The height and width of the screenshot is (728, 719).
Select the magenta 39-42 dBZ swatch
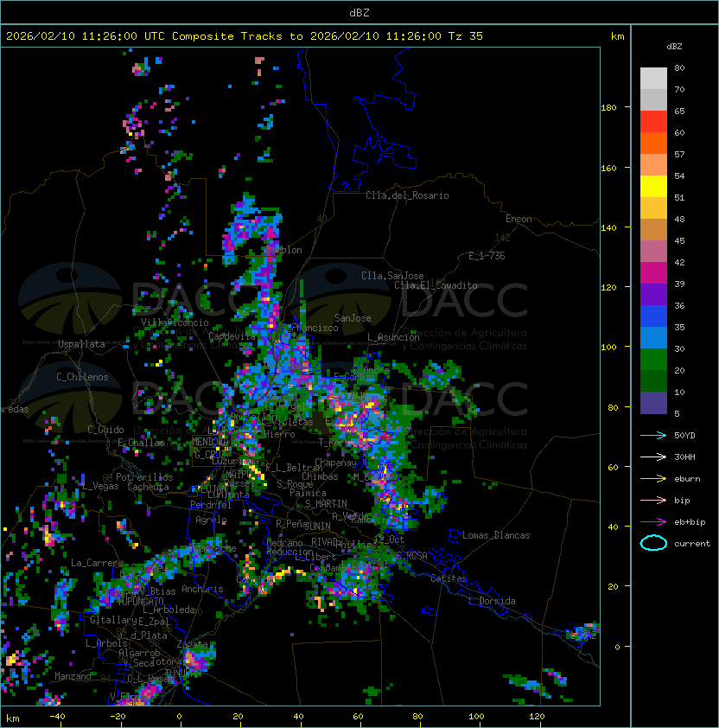tap(653, 272)
